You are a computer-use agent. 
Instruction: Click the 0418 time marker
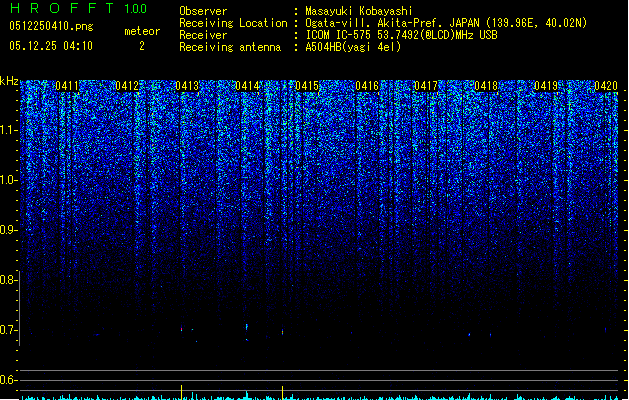486,86
